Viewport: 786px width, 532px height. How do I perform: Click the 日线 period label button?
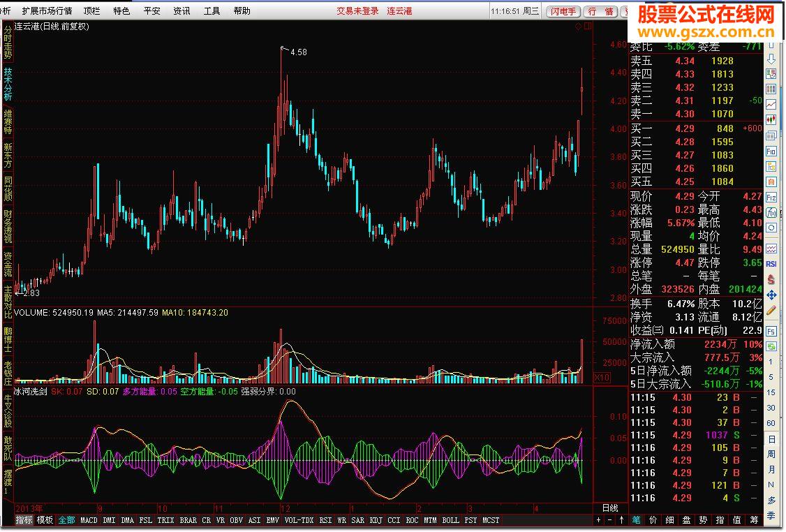[610, 508]
